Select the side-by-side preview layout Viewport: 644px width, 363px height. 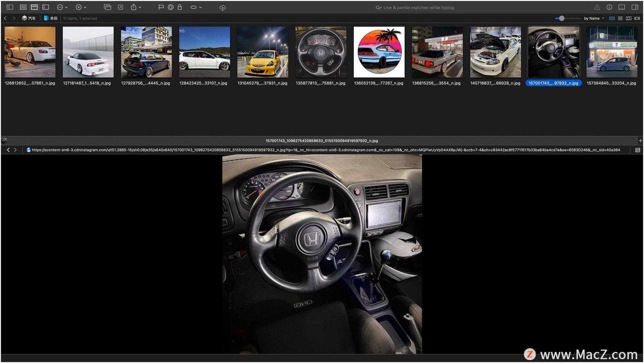pyautogui.click(x=46, y=7)
